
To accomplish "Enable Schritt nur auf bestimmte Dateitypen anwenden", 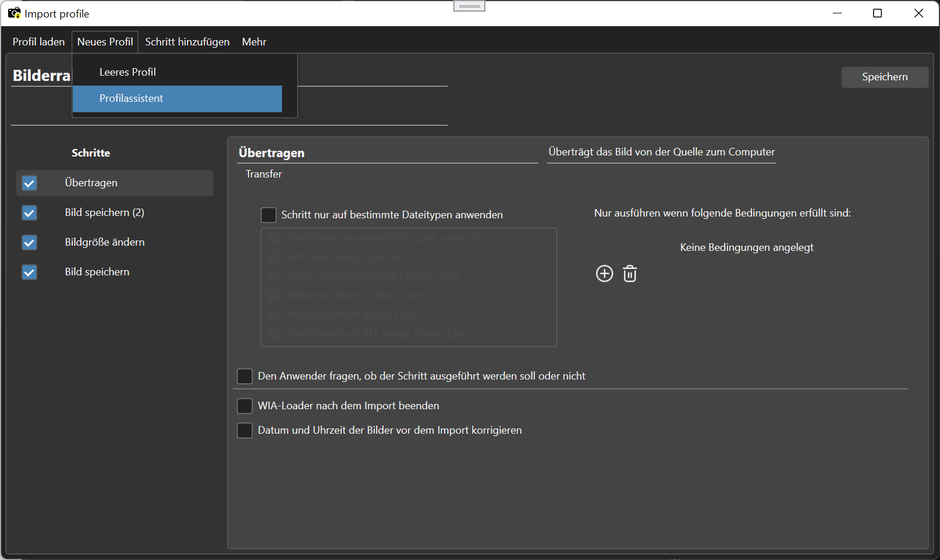I will [x=268, y=215].
